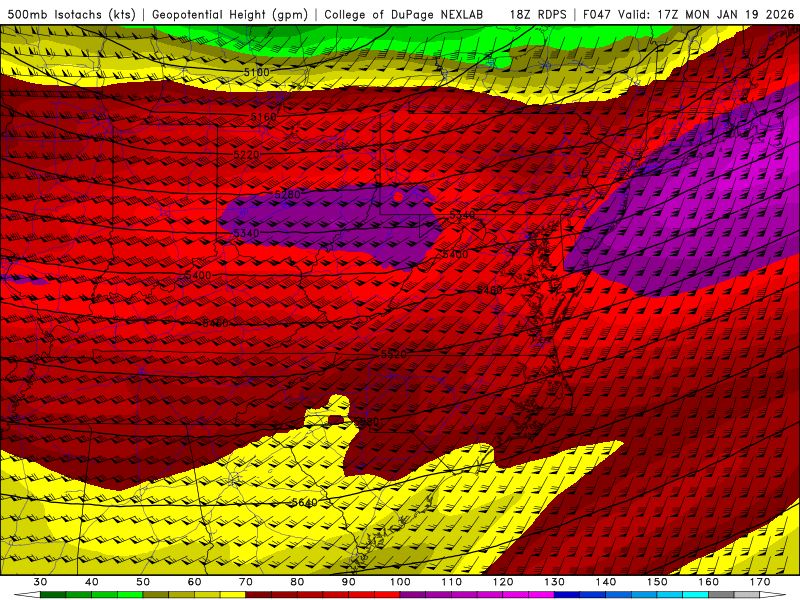Click the '80' color bar label
This screenshot has height=600, width=800.
click(x=297, y=582)
